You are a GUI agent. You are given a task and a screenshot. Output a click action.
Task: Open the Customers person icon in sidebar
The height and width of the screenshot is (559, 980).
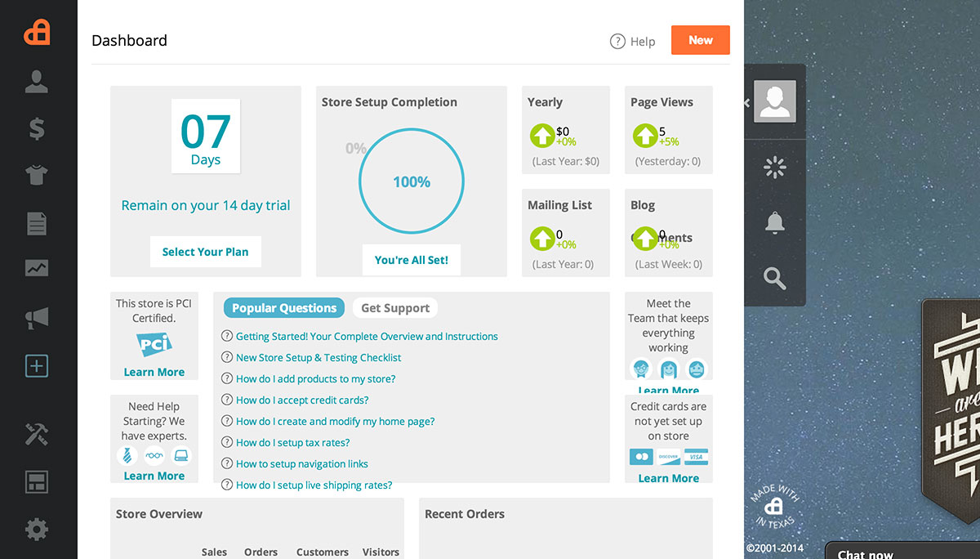pyautogui.click(x=37, y=81)
